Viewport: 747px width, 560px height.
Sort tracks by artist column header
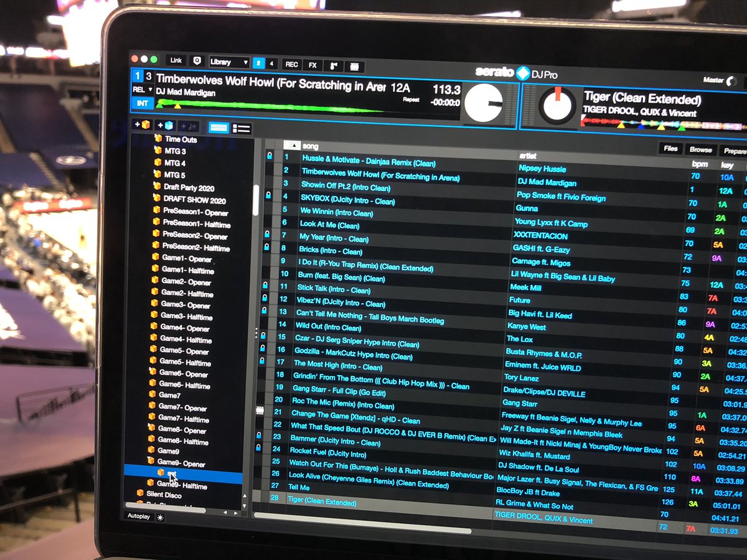pos(528,156)
